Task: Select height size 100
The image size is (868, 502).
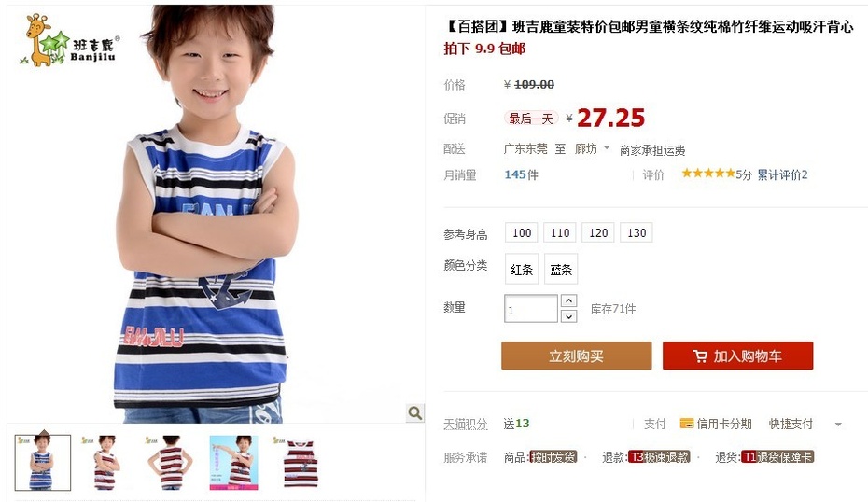Action: (x=522, y=232)
